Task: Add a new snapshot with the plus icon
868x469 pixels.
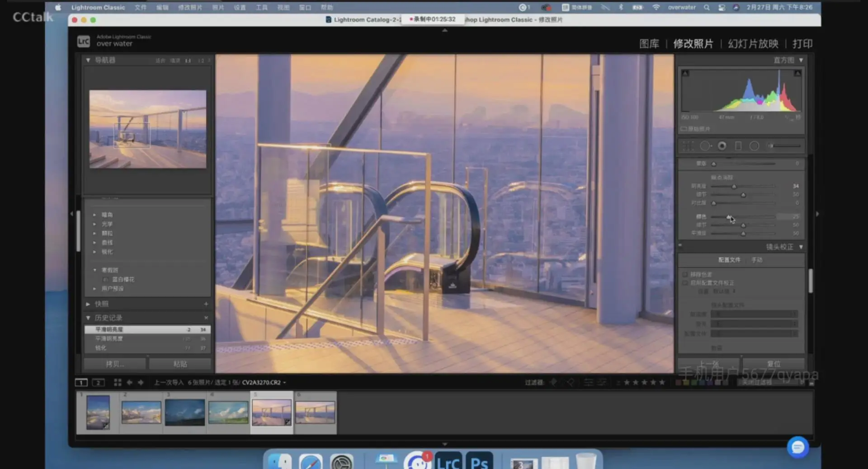Action: click(x=206, y=304)
